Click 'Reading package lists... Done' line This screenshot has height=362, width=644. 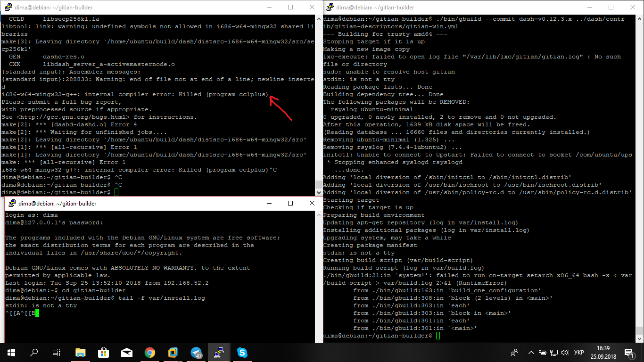[378, 87]
